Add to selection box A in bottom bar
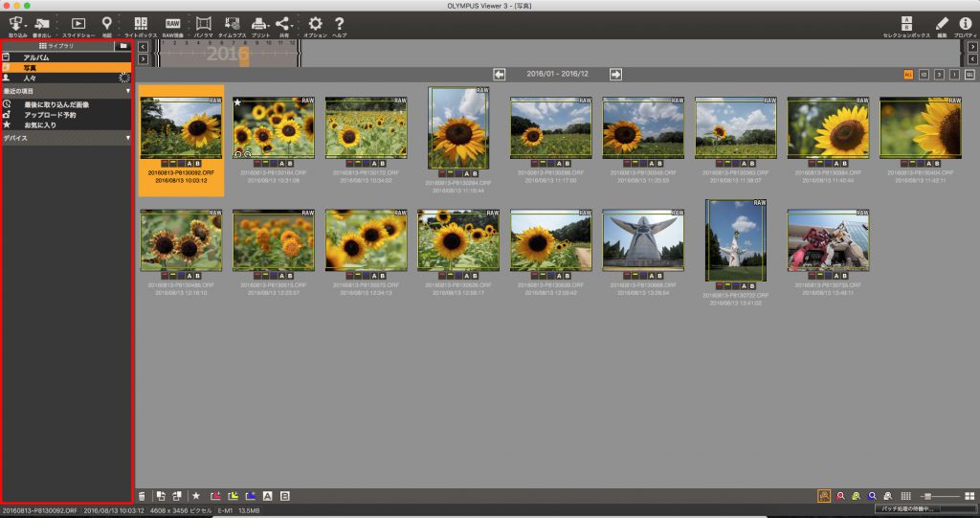 point(268,496)
